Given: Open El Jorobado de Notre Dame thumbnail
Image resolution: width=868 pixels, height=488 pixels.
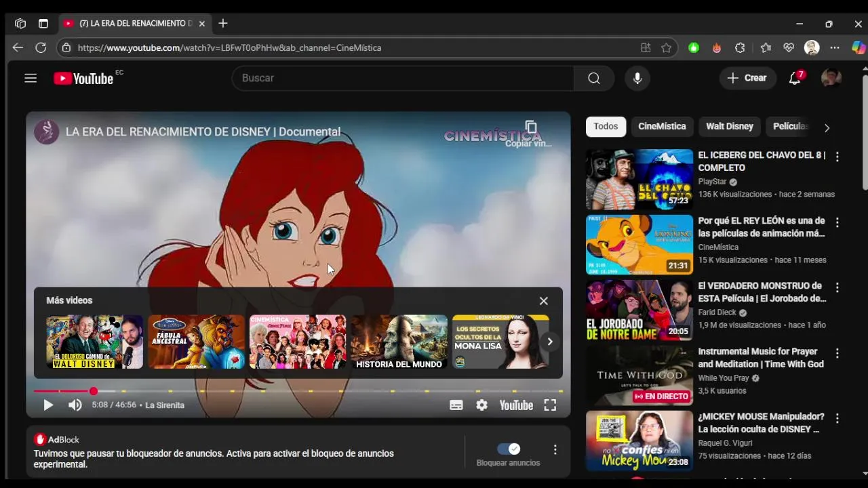Looking at the screenshot, I should coord(639,310).
